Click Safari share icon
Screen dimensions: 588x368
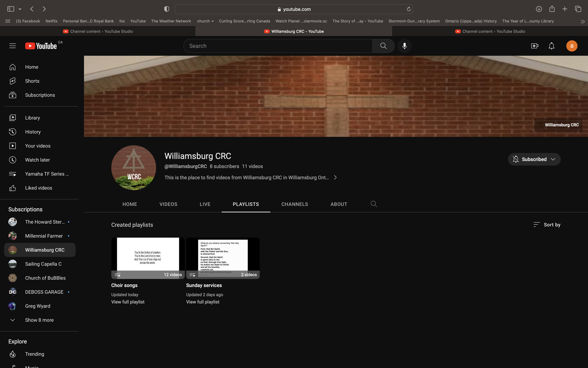click(x=552, y=9)
